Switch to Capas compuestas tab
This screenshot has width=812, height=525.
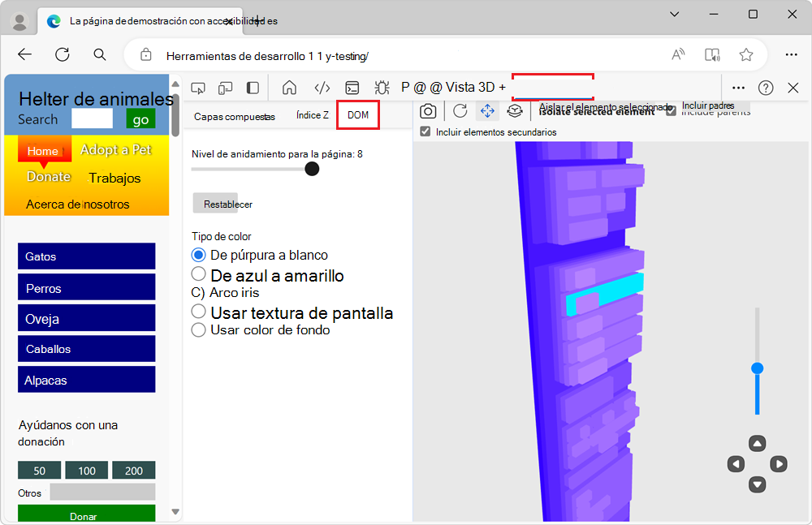click(x=235, y=117)
